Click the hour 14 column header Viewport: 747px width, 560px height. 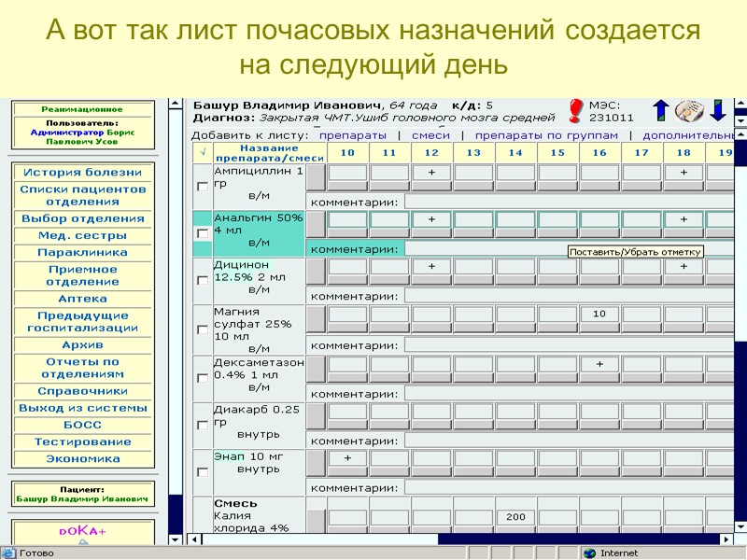click(515, 152)
